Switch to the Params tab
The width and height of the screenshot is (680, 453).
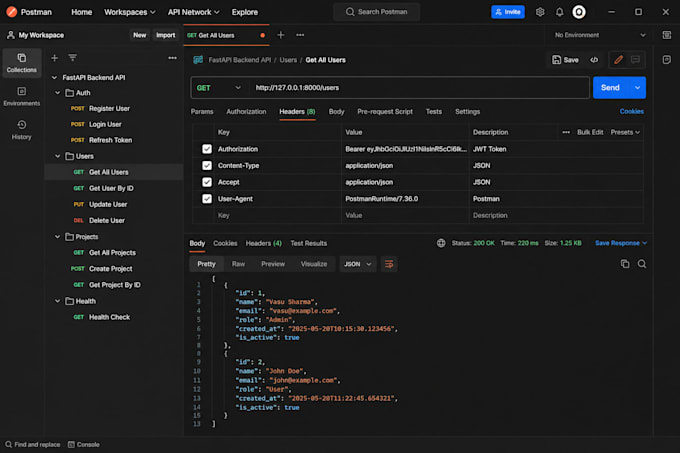click(202, 112)
